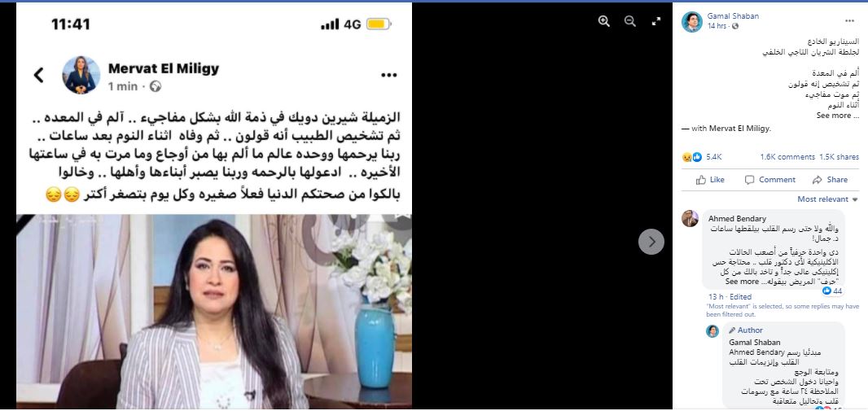868x411 pixels.
Task: Expand Ahmed Bendary's comment with See more
Action: [x=743, y=282]
